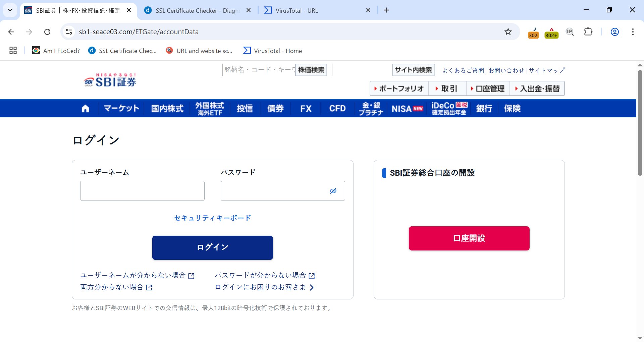This screenshot has width=644, height=342.
Task: Click the forward navigation arrow
Action: [29, 32]
